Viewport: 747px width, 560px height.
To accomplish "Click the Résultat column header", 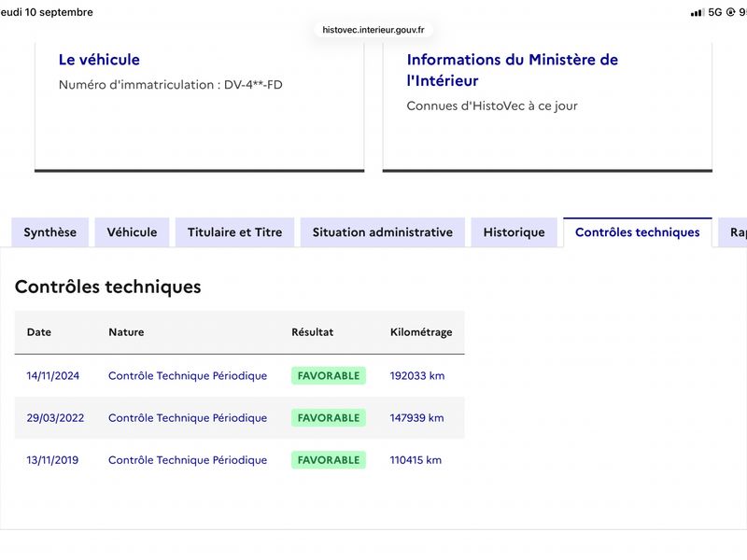I will (313, 332).
